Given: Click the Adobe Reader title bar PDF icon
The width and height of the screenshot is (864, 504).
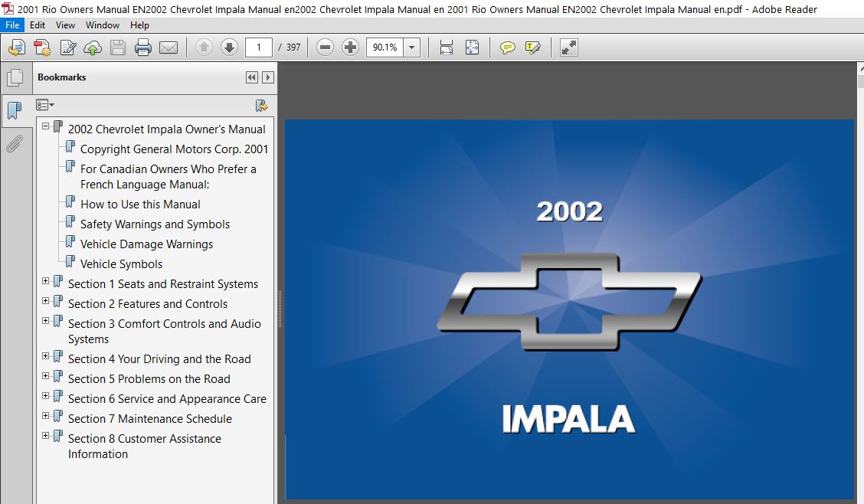Looking at the screenshot, I should pos(8,8).
